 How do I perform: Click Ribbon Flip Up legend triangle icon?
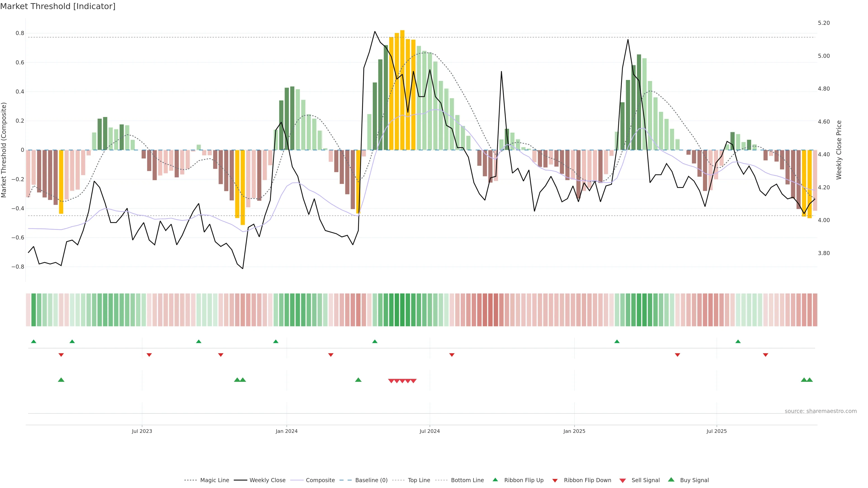(495, 480)
